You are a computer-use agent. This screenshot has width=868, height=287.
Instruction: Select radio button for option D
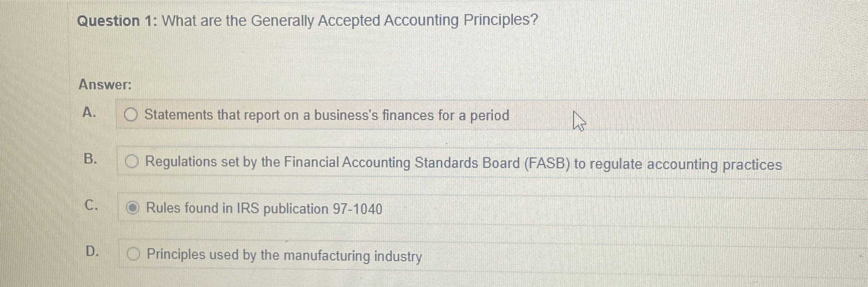[133, 255]
